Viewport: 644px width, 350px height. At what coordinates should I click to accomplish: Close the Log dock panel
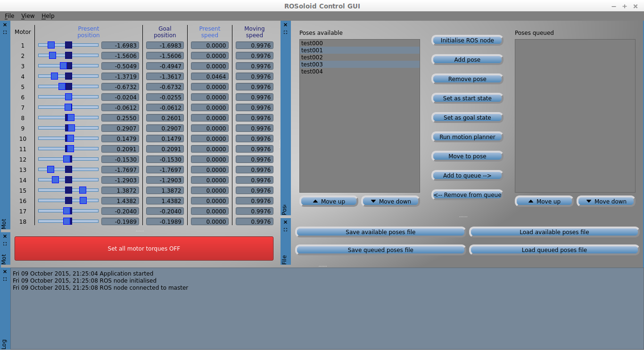5,271
